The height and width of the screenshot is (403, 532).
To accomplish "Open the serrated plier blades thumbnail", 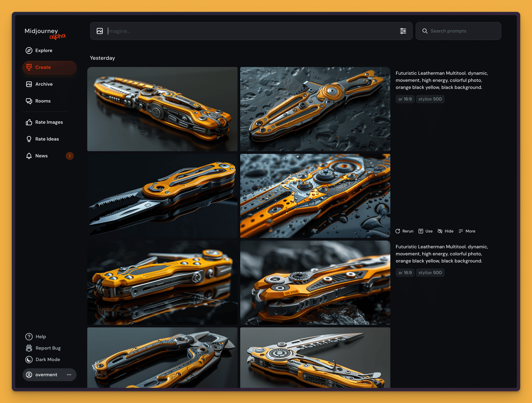I will [x=162, y=196].
